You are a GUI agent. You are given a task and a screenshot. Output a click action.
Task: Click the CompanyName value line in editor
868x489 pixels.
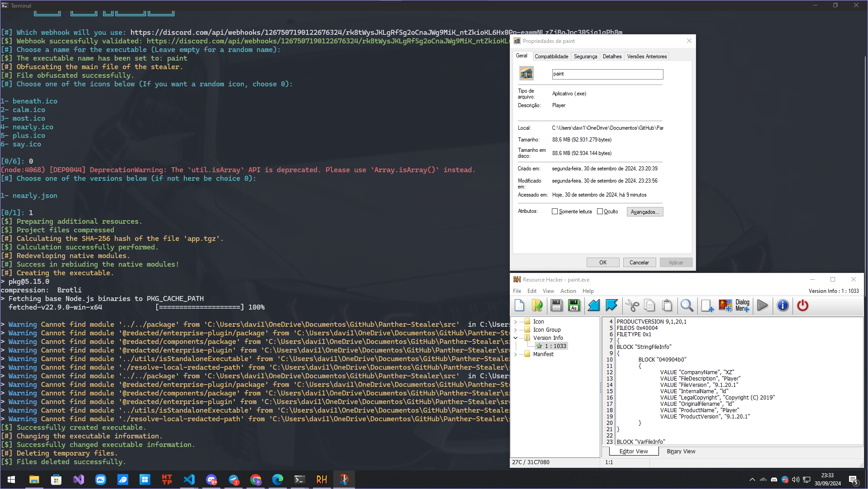click(x=697, y=372)
